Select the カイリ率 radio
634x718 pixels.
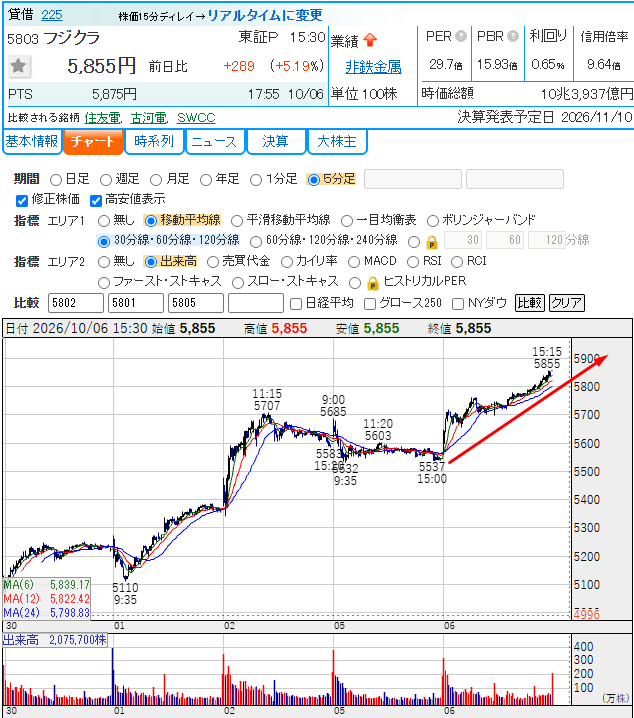tap(287, 262)
